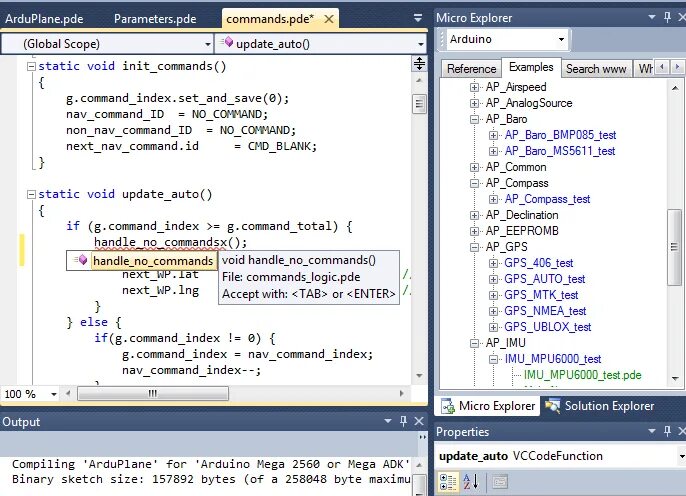Expand the AP_Airspeed tree node
This screenshot has width=686, height=496.
point(474,87)
